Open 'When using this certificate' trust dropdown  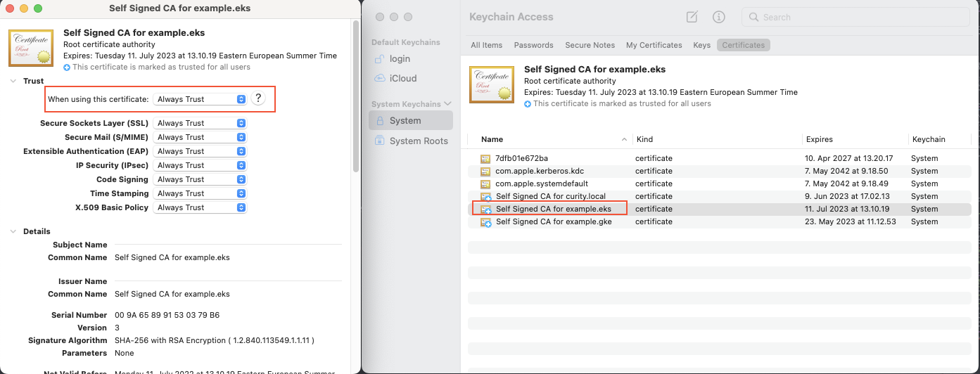pos(201,100)
